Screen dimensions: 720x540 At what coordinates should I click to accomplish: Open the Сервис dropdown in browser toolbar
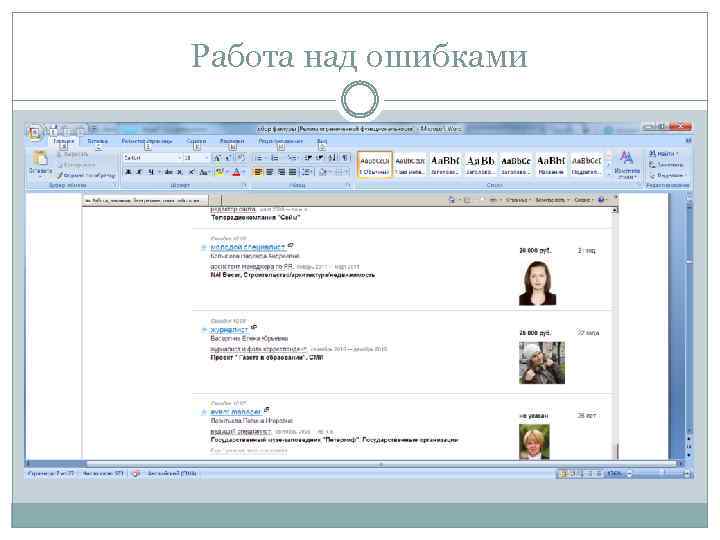tap(583, 200)
